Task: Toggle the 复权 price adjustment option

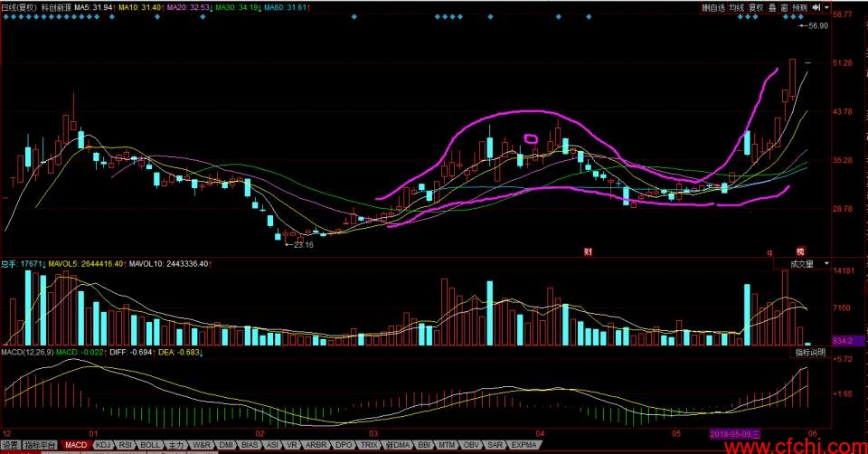Action: coord(756,8)
